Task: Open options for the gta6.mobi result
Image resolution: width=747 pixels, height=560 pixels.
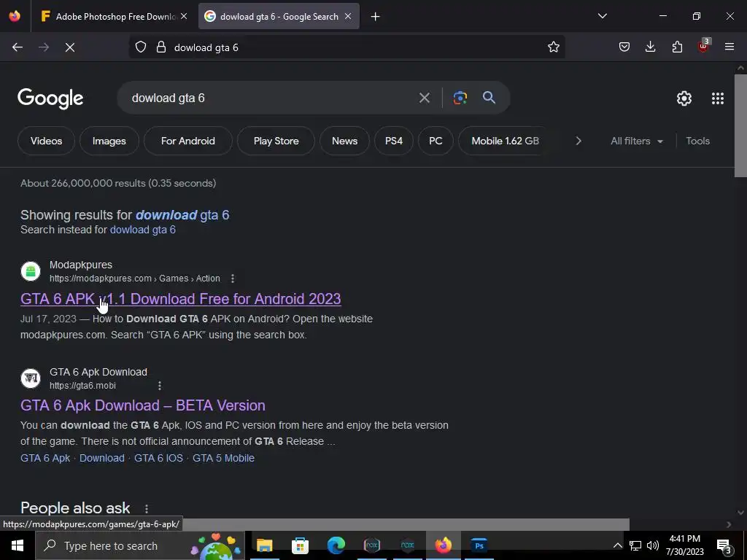Action: (160, 386)
